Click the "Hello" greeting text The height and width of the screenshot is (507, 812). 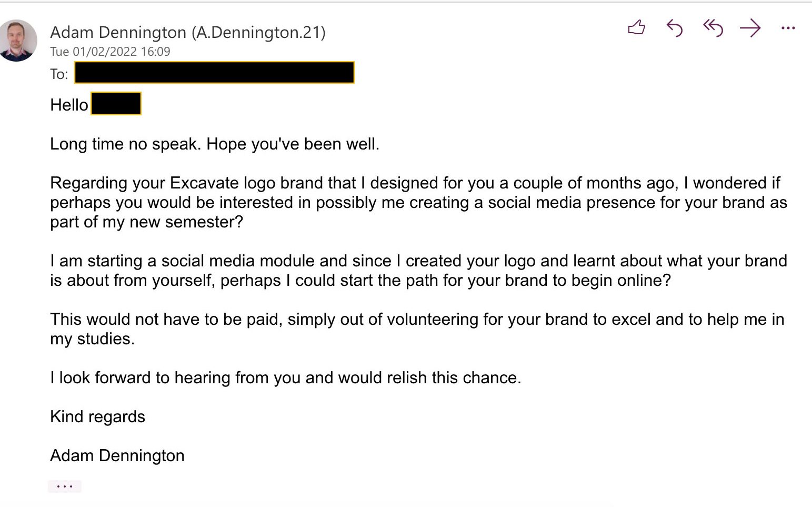69,105
